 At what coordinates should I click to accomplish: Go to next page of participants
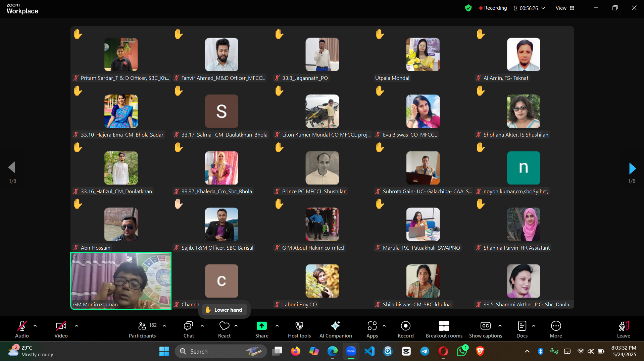(x=632, y=168)
